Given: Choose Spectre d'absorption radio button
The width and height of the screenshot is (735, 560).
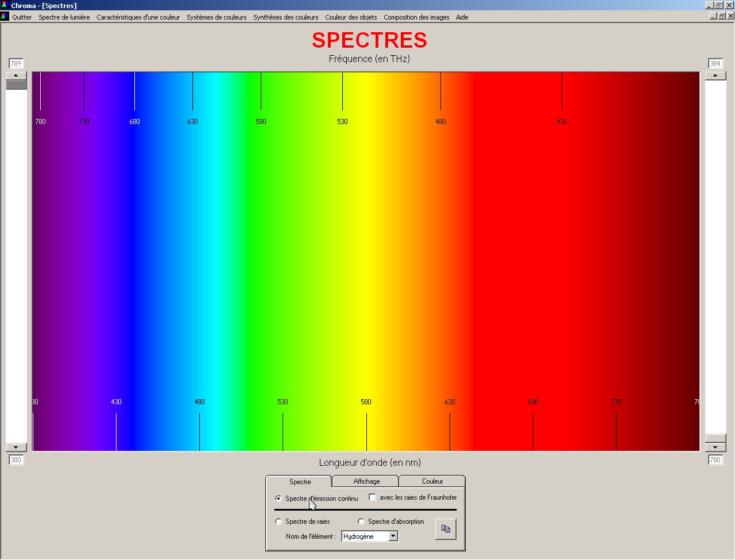Looking at the screenshot, I should (361, 522).
